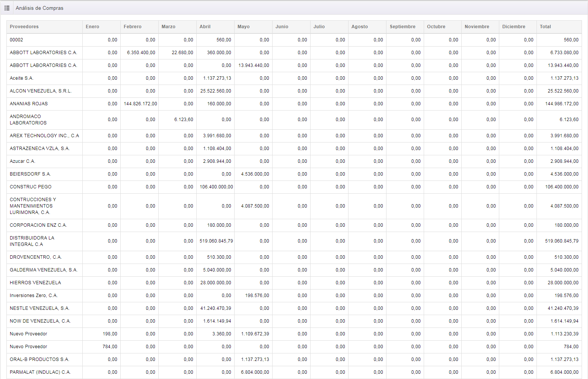Select HIERROS VENEZUELA provider name
Screen dimensions: 588x379
(x=35, y=283)
